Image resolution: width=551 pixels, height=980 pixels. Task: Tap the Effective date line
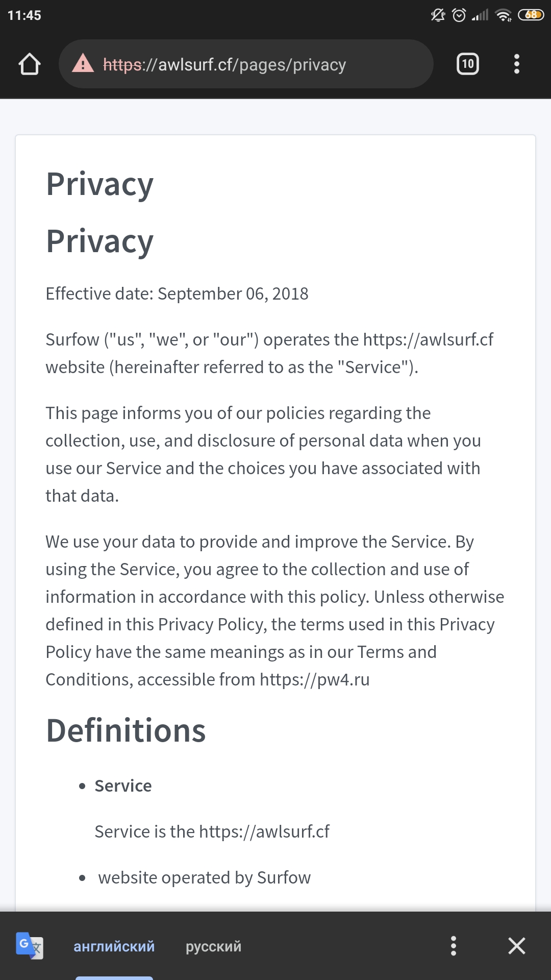click(x=177, y=294)
